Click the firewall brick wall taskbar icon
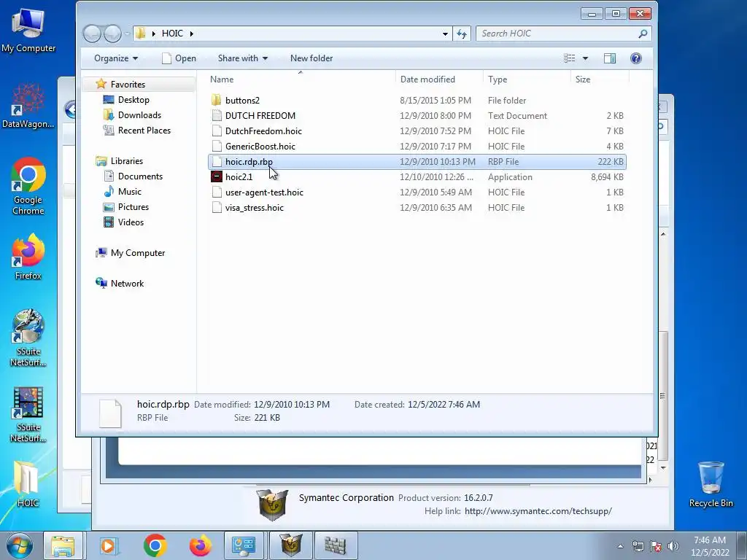This screenshot has height=560, width=747. pyautogui.click(x=336, y=545)
